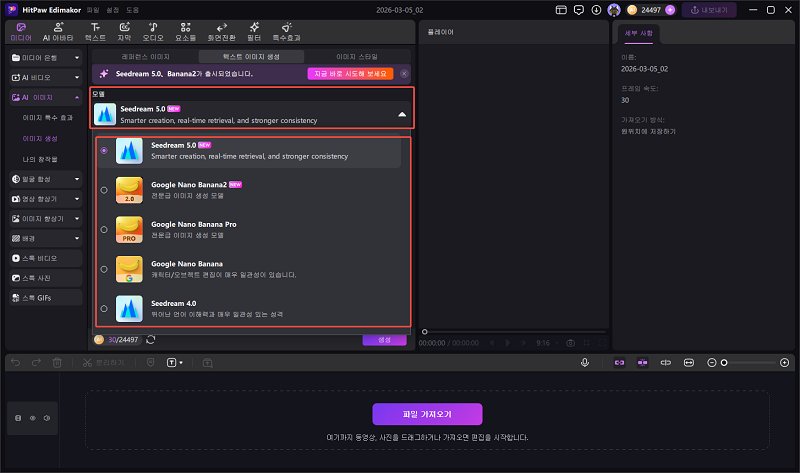Select the 세부 사항 details tab
The height and width of the screenshot is (473, 800).
[639, 33]
